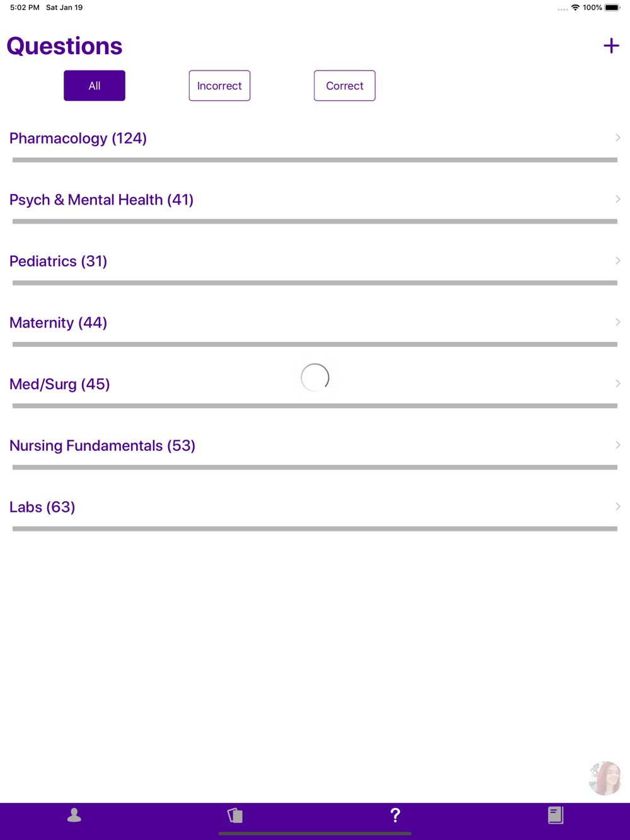Switch to the Incorrect filter
Viewport: 630px width, 840px height.
tap(219, 86)
